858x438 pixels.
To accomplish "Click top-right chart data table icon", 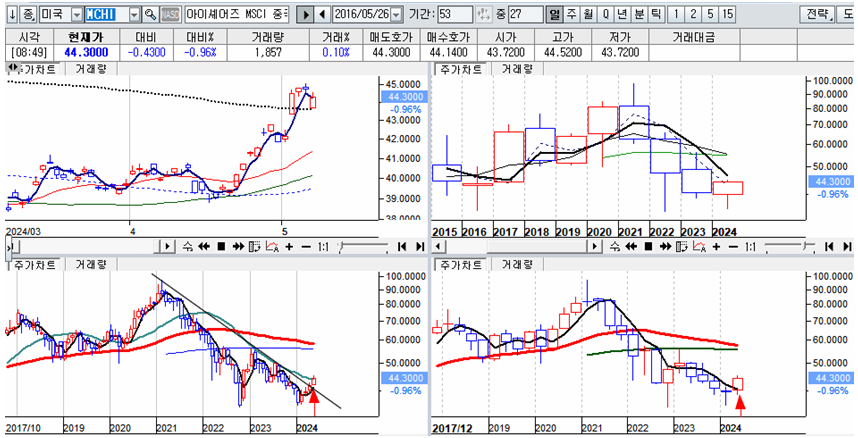I will [681, 246].
